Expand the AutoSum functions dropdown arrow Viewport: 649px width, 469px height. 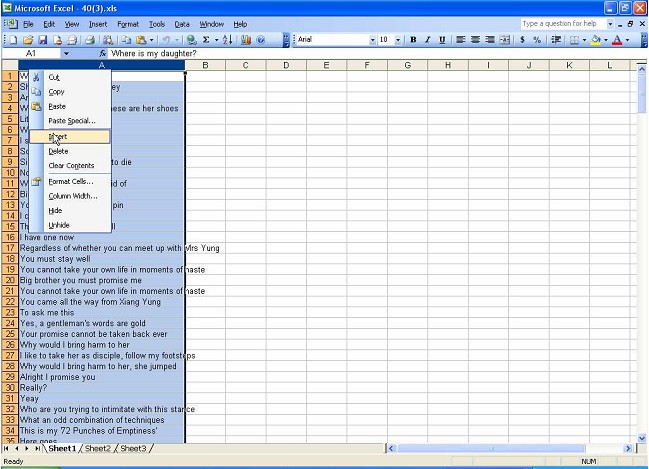[x=216, y=40]
